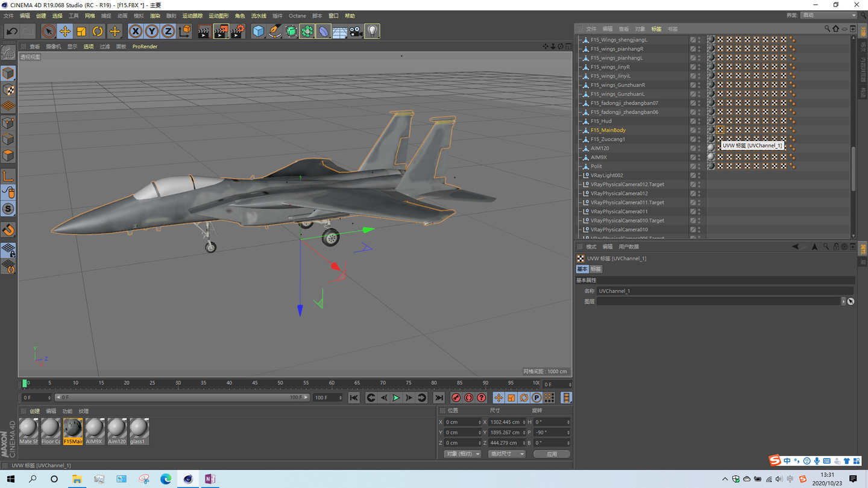Toggle layer checkbox for VRayLight002 row
868x488 pixels.
click(x=693, y=175)
